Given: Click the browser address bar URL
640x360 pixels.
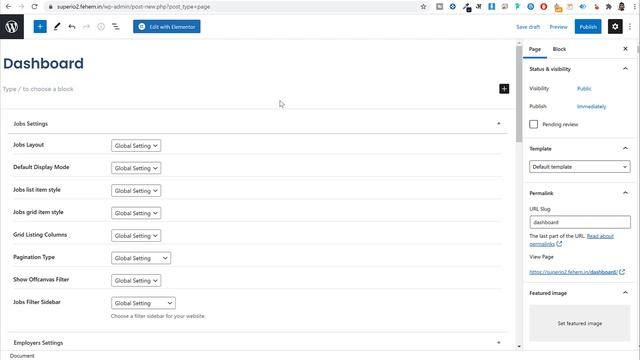Looking at the screenshot, I should [133, 7].
